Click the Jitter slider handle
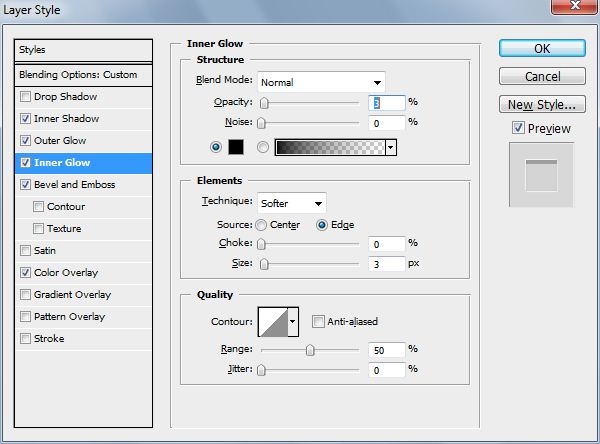The width and height of the screenshot is (600, 444). pyautogui.click(x=261, y=370)
